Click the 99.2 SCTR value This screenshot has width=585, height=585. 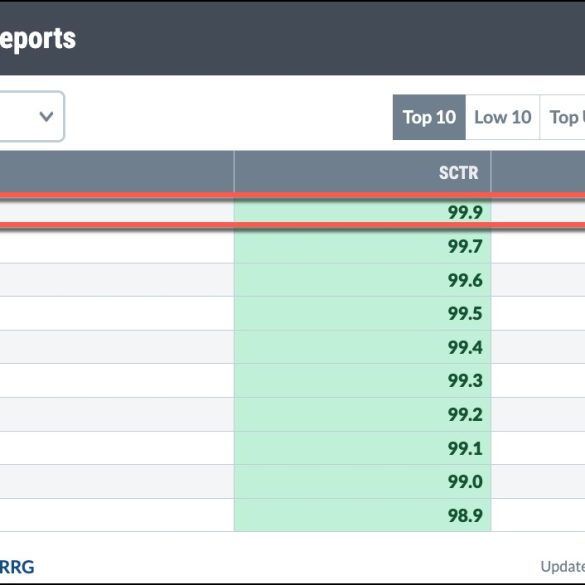point(465,414)
